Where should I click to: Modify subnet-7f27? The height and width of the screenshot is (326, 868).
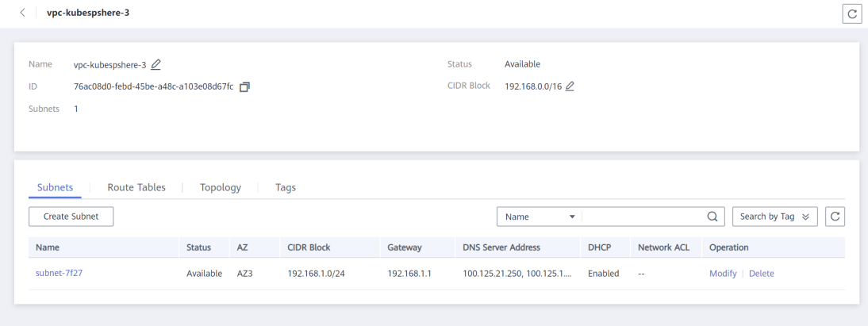pos(723,274)
